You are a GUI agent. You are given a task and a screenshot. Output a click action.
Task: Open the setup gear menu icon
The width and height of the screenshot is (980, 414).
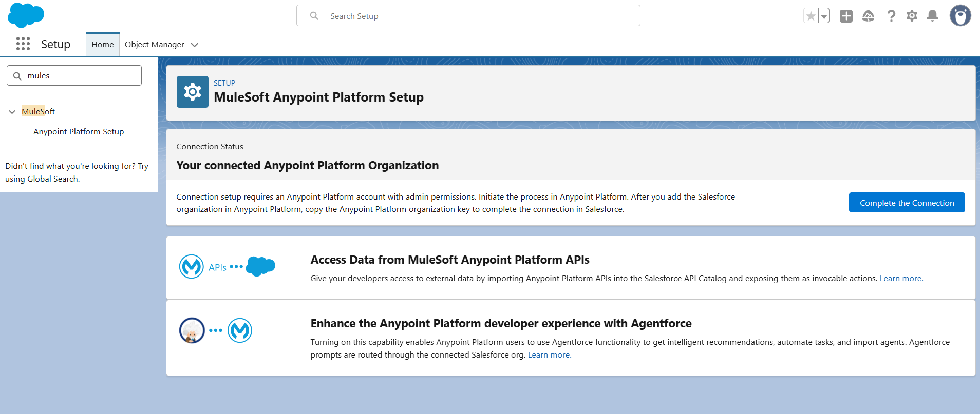coord(912,16)
